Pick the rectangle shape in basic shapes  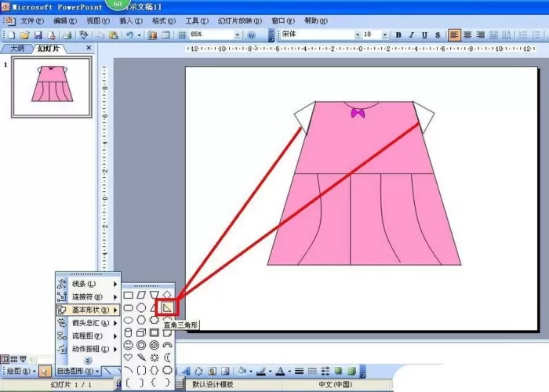(128, 295)
